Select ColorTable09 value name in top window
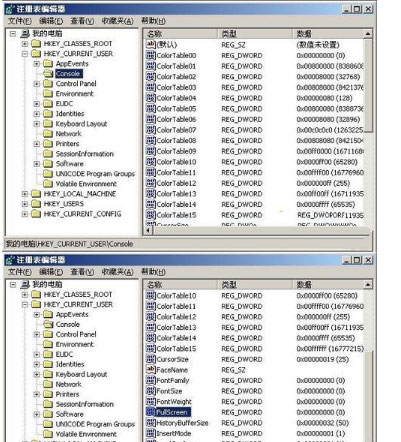Image resolution: width=401 pixels, height=442 pixels. click(176, 151)
